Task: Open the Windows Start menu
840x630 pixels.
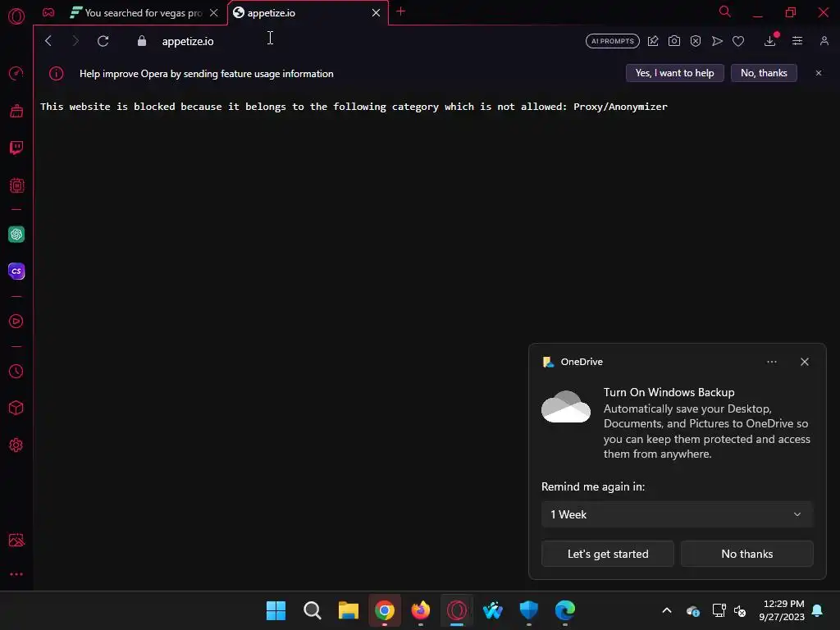Action: 276,610
